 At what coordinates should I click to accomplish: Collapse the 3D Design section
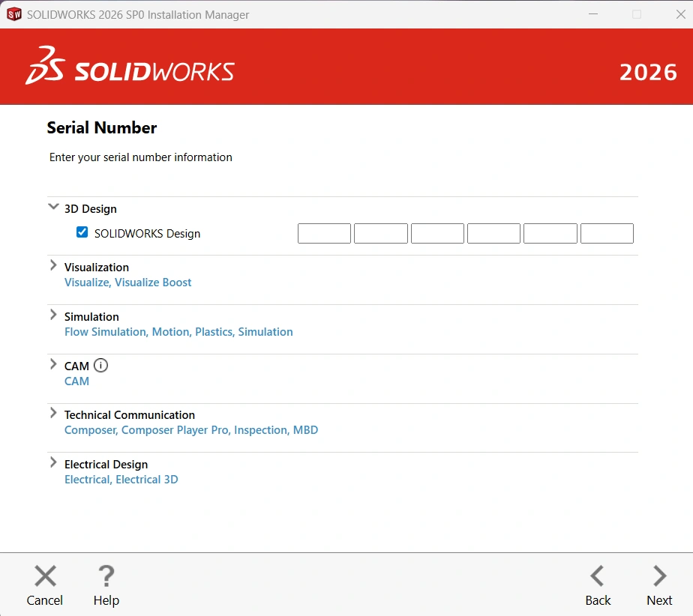(x=53, y=207)
